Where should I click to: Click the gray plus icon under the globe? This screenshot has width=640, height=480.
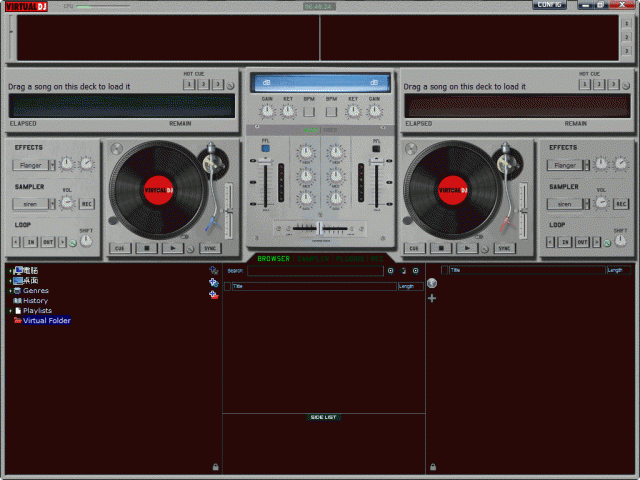432,298
